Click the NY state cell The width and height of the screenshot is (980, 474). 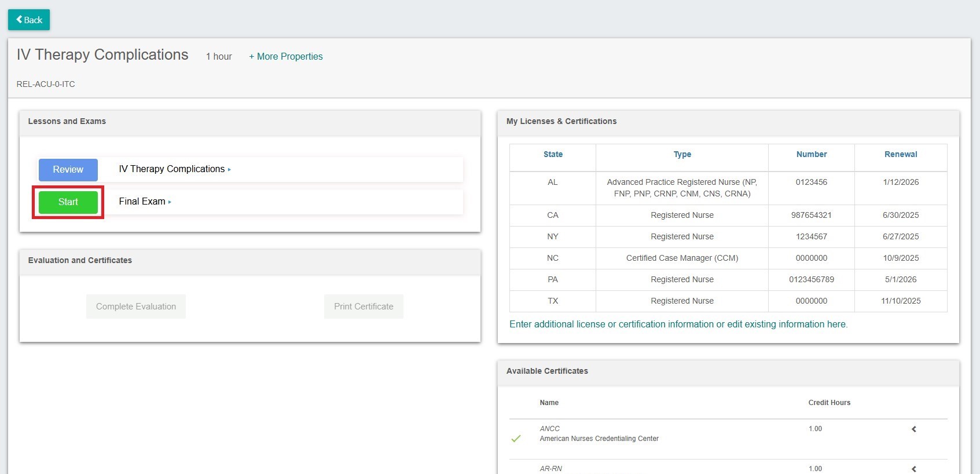pos(553,236)
